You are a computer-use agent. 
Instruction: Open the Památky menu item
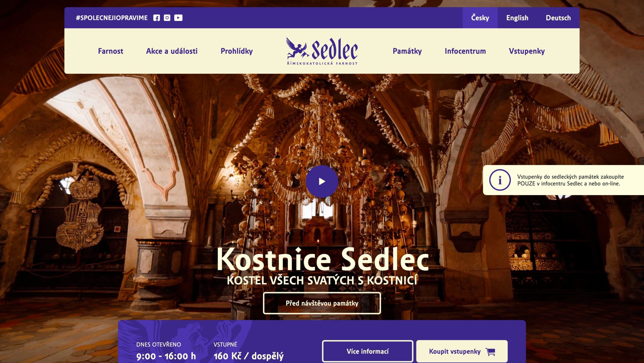click(x=407, y=51)
